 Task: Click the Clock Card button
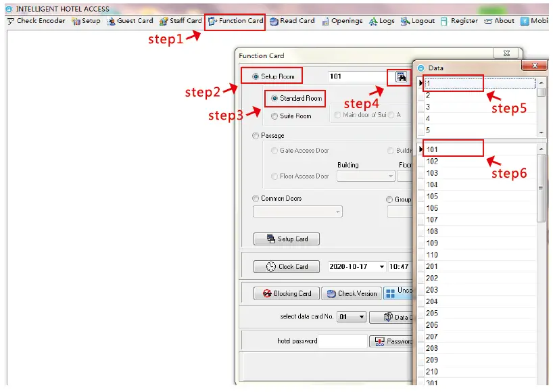click(x=287, y=267)
